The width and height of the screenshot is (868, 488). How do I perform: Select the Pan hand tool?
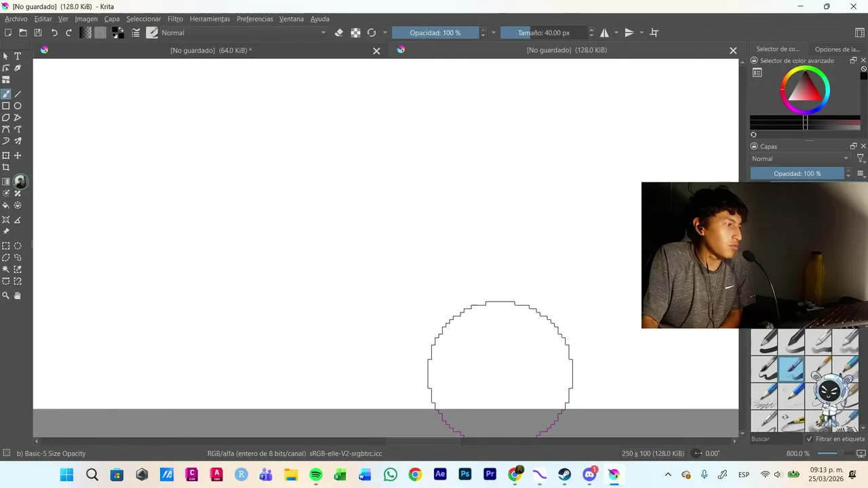tap(18, 296)
